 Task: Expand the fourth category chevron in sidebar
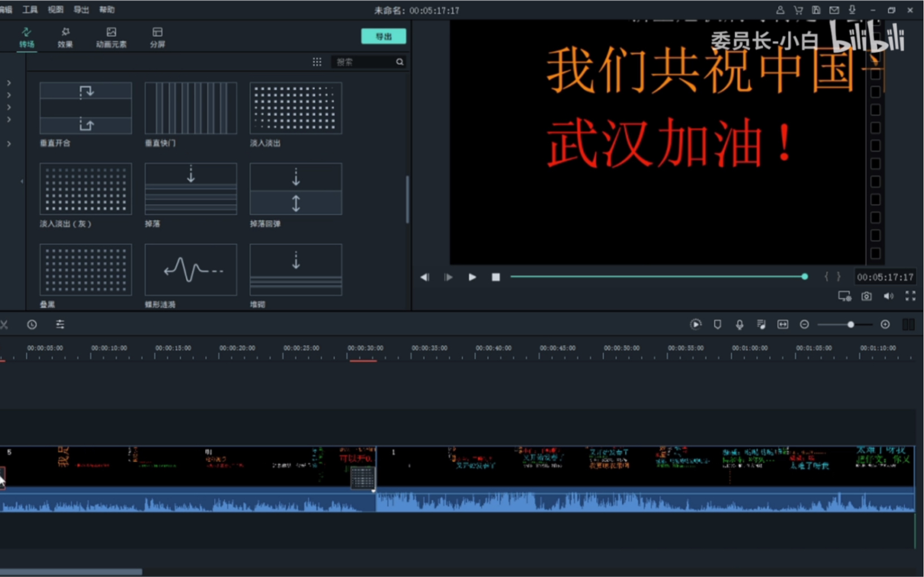pos(9,120)
